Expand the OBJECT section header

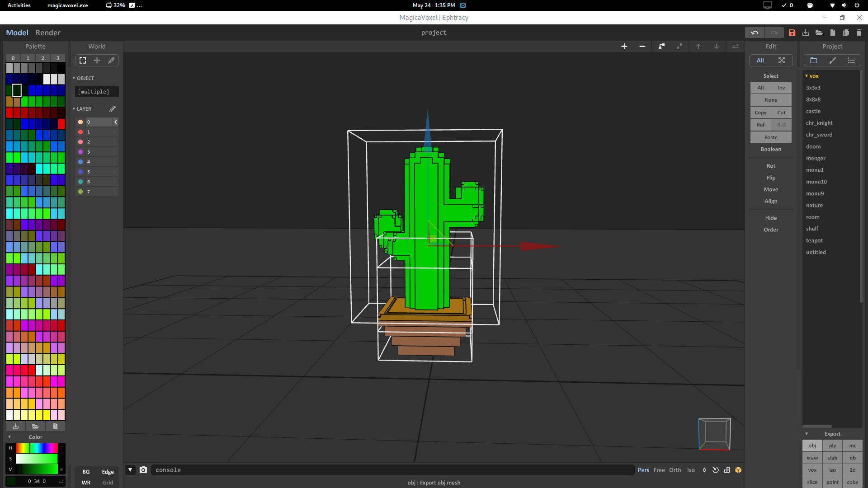74,78
